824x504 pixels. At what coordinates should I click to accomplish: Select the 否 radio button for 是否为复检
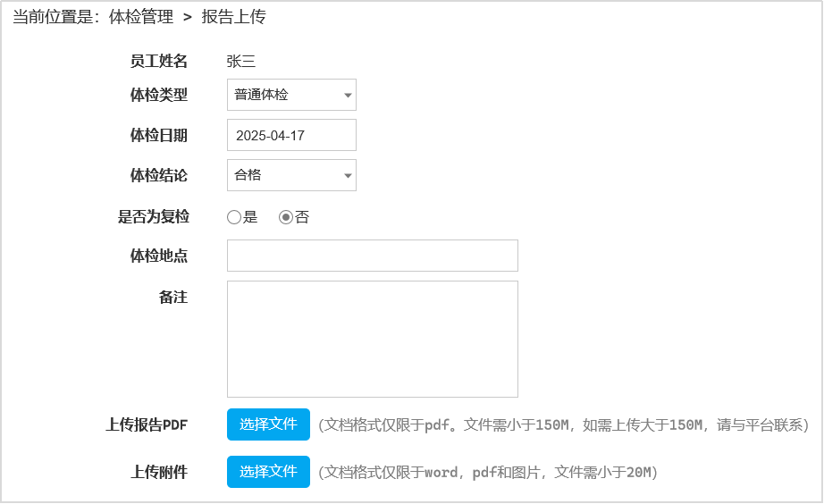[286, 217]
